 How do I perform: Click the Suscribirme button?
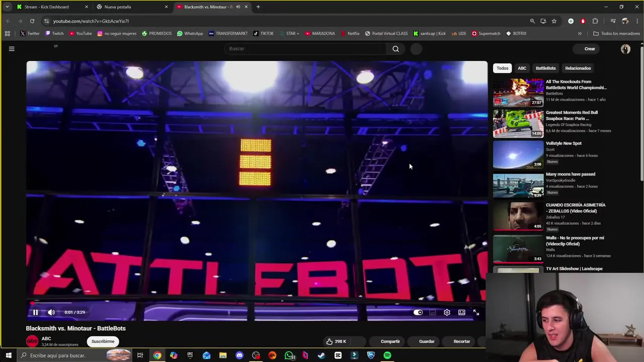pyautogui.click(x=103, y=341)
